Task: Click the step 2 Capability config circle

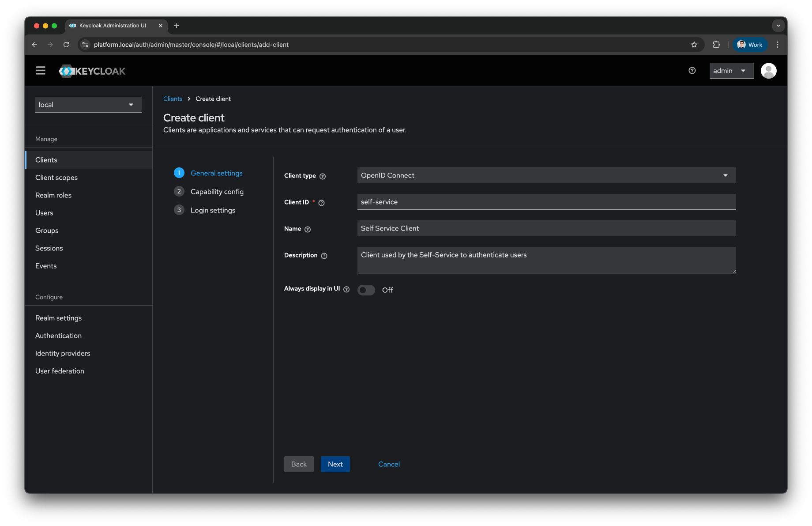Action: click(x=179, y=191)
